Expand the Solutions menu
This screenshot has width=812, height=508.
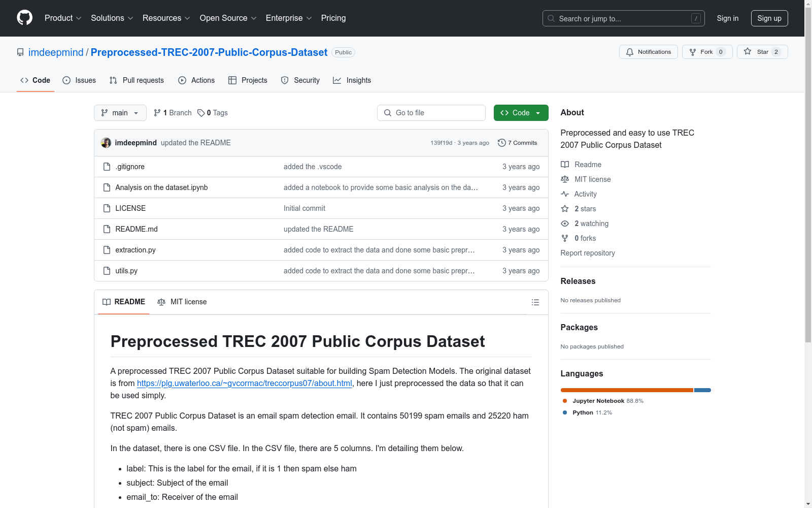(112, 18)
